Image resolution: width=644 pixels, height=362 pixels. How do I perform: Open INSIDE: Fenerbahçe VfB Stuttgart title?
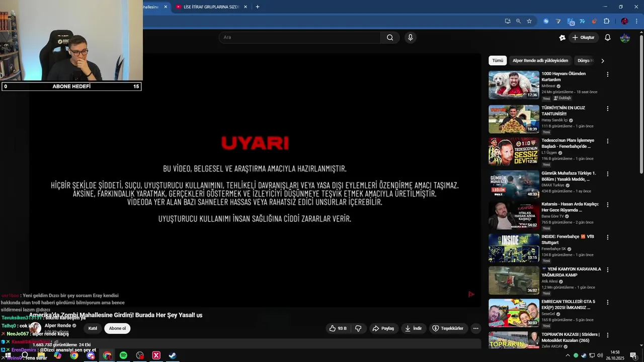click(568, 239)
